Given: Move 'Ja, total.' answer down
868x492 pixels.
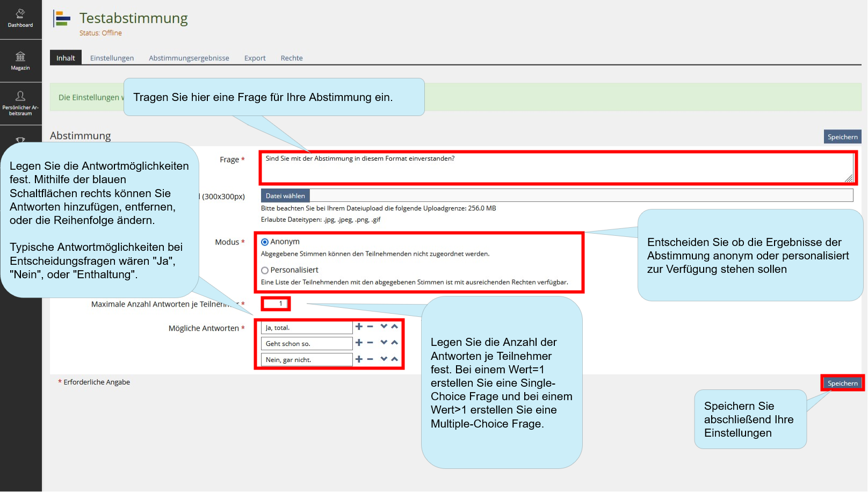Looking at the screenshot, I should point(384,327).
